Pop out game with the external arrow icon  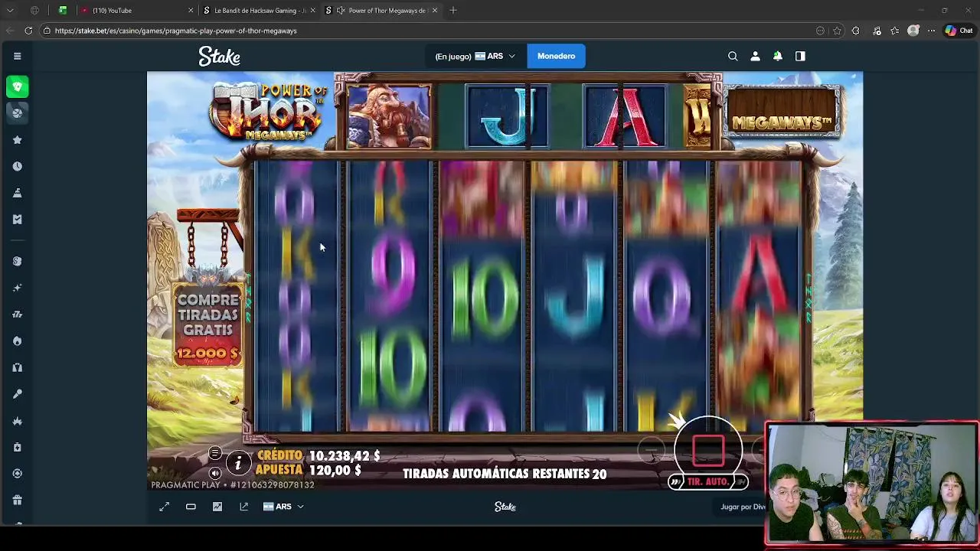(x=243, y=507)
